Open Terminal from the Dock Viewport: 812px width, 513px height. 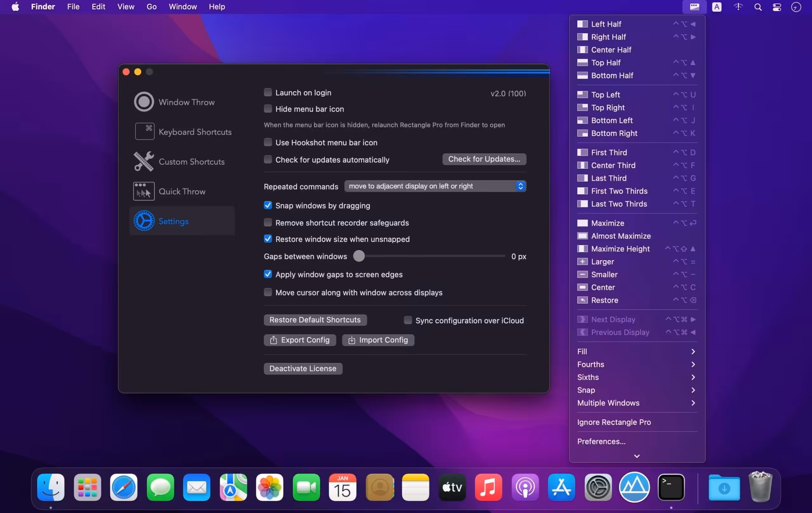tap(671, 487)
